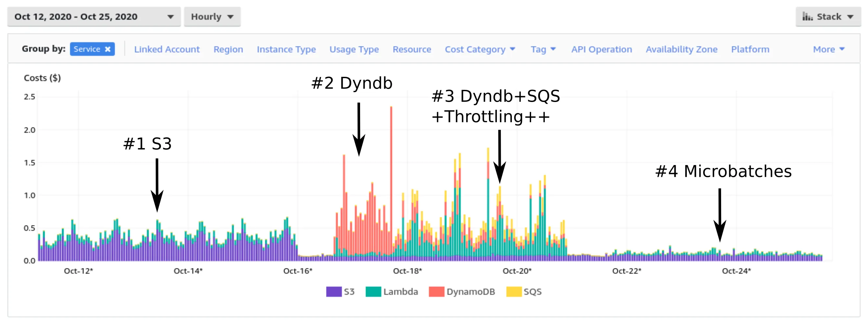
Task: Group by Linked Account
Action: pyautogui.click(x=167, y=49)
